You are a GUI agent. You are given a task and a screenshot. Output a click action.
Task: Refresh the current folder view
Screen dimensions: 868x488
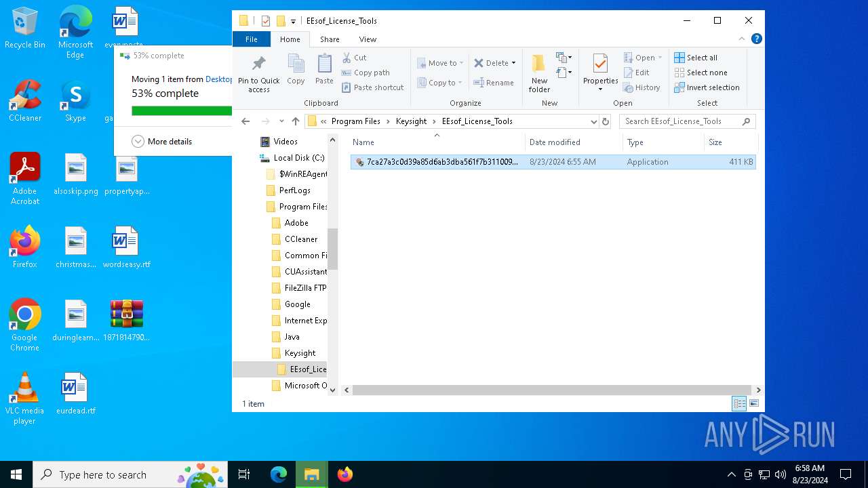point(606,121)
